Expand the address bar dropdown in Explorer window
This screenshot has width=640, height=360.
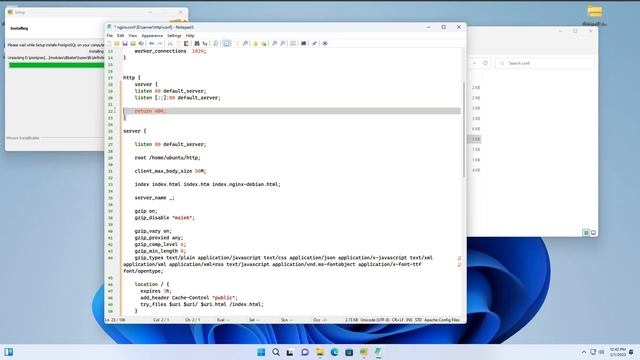(474, 63)
